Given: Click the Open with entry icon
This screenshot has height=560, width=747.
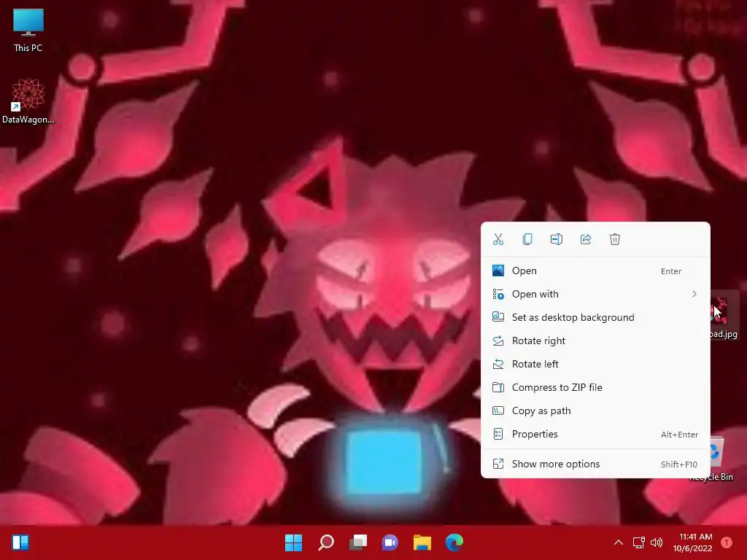Looking at the screenshot, I should pyautogui.click(x=498, y=294).
